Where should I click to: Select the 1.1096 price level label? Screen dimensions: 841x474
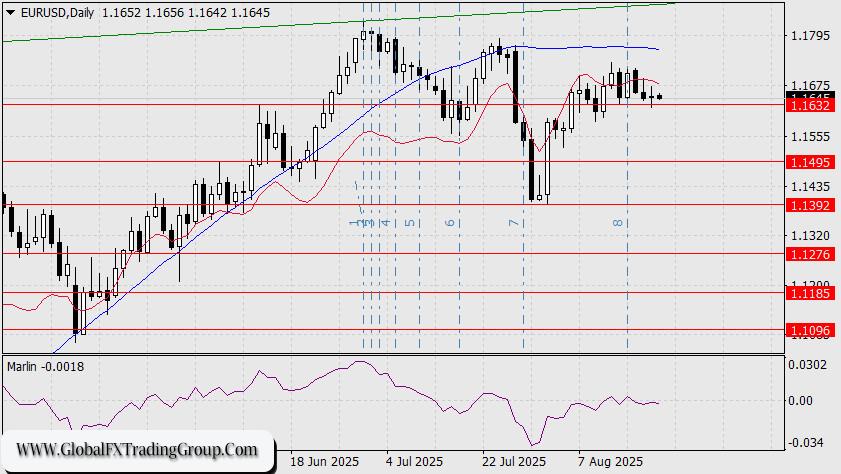click(x=806, y=329)
